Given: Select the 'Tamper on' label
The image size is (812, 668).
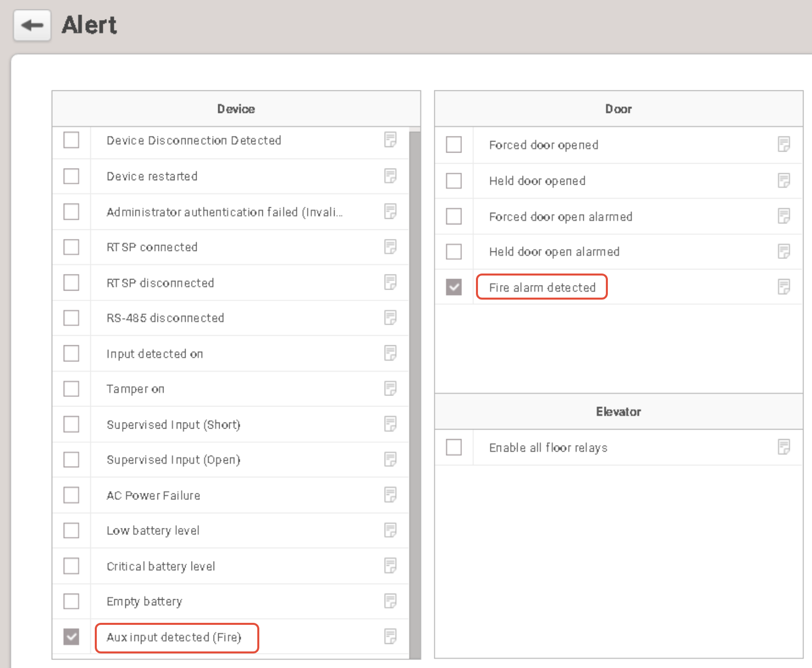Looking at the screenshot, I should (x=135, y=389).
